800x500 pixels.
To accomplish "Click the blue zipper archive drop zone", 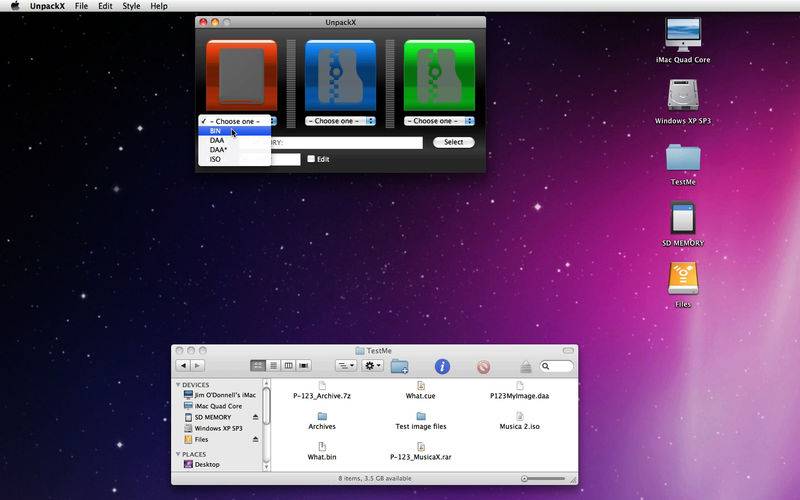I will (x=340, y=76).
